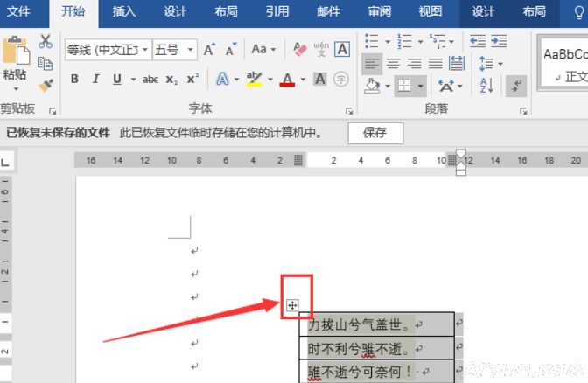Align text right
The image size is (588, 383).
tap(414, 63)
